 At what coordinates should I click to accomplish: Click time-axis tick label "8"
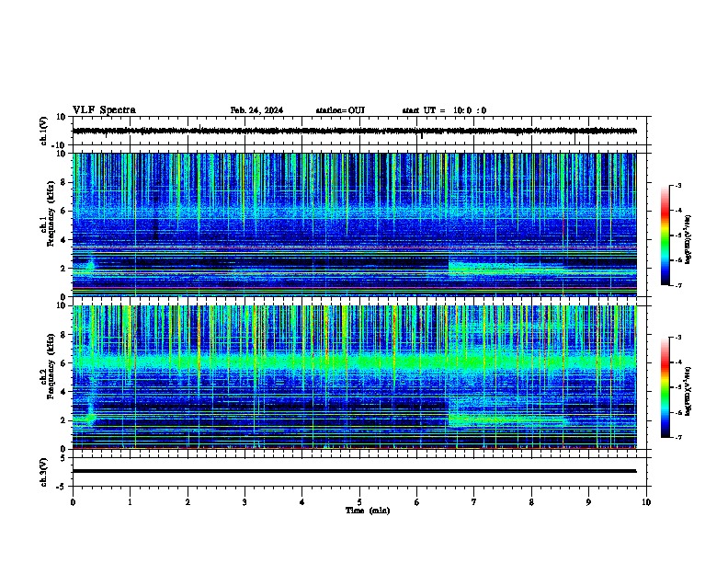pyautogui.click(x=531, y=502)
